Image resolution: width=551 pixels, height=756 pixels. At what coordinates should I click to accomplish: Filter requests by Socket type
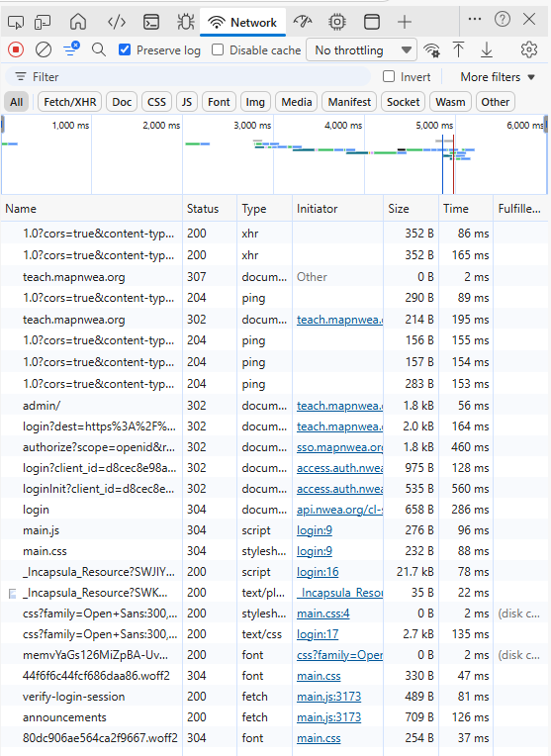pyautogui.click(x=403, y=102)
